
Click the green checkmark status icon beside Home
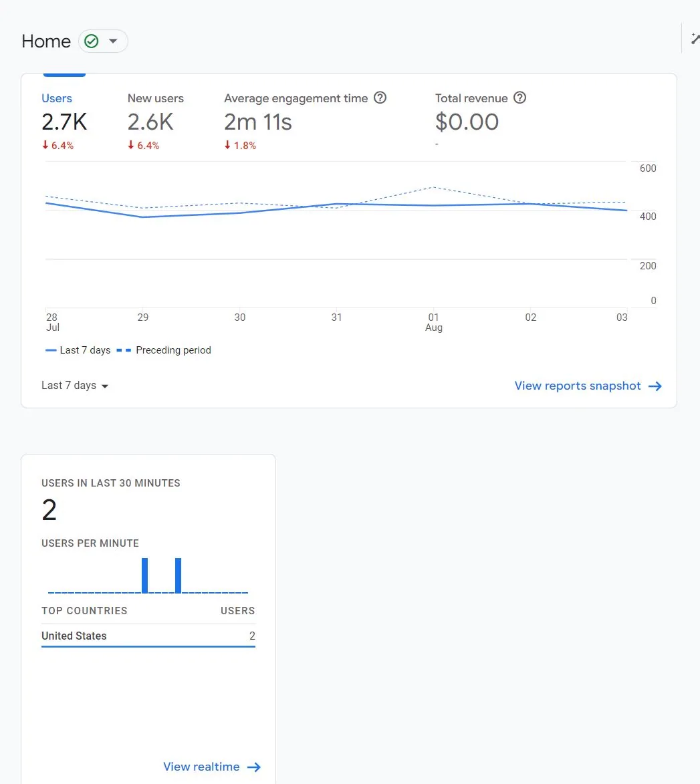tap(92, 41)
